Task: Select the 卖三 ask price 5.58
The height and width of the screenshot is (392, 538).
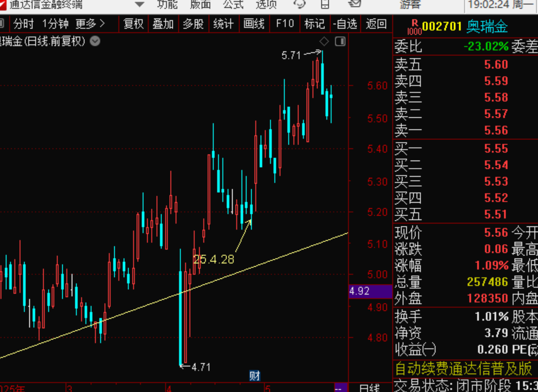Action: [496, 97]
